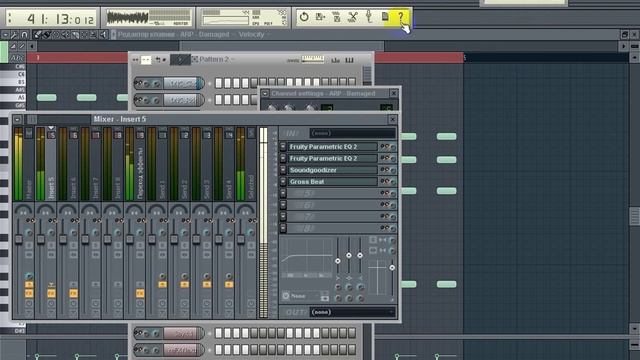The image size is (640, 360).
Task: Toggle the Master track FX enable button
Action: coord(29,293)
